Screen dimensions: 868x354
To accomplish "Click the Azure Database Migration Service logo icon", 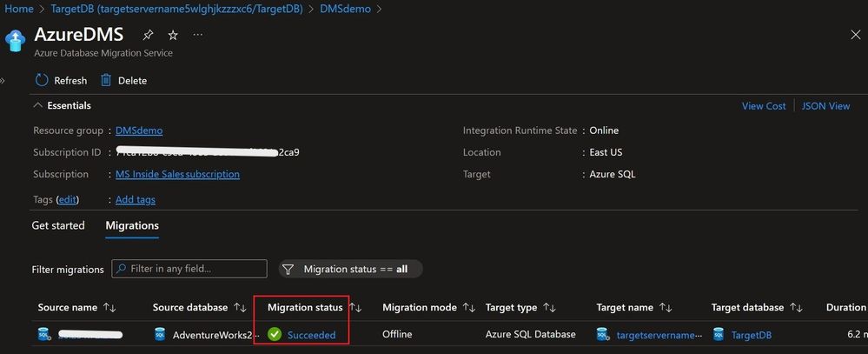I will [15, 40].
